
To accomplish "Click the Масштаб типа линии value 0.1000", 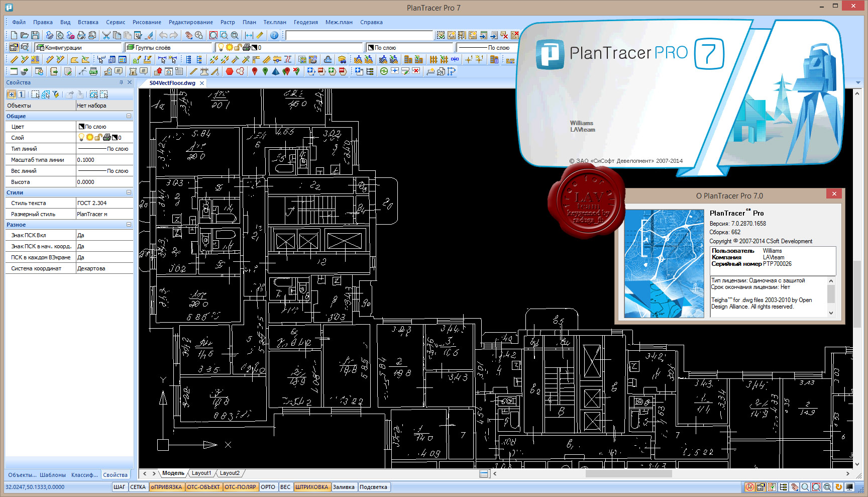I will 104,160.
